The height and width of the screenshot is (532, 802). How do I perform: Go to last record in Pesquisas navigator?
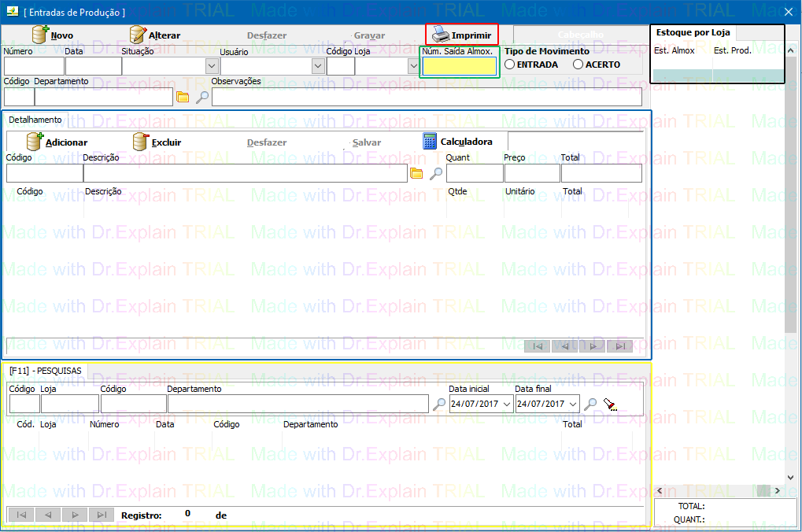click(x=102, y=515)
